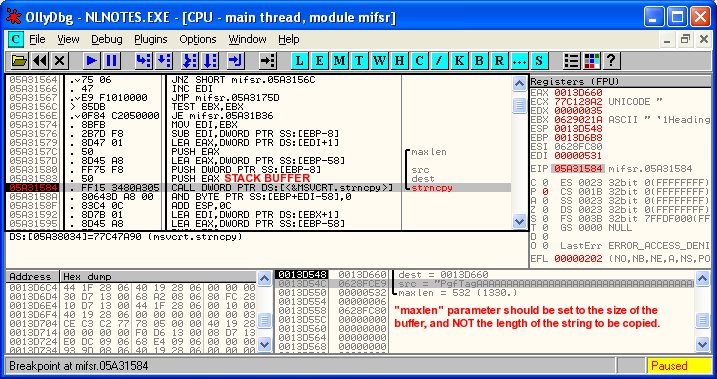Click the Close program X toolbar icon
Screen dimensions: 717x379
(x=60, y=60)
